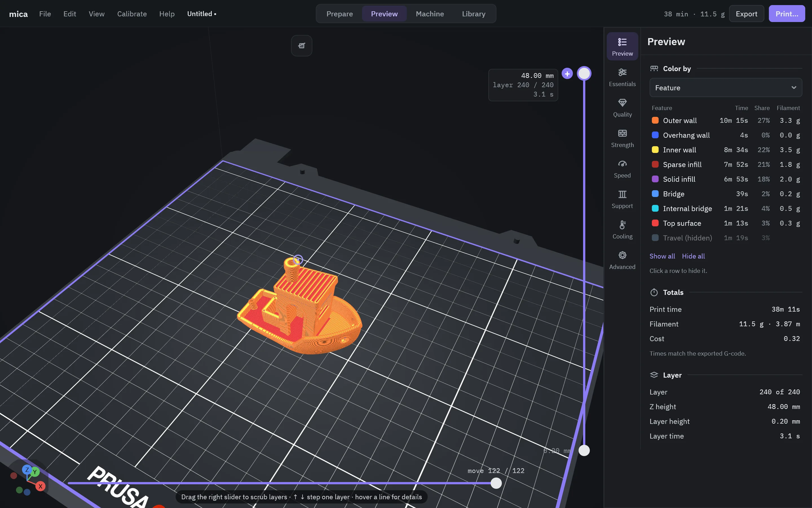Click the Untitled document title
Viewport: 812px width, 508px height.
point(202,14)
